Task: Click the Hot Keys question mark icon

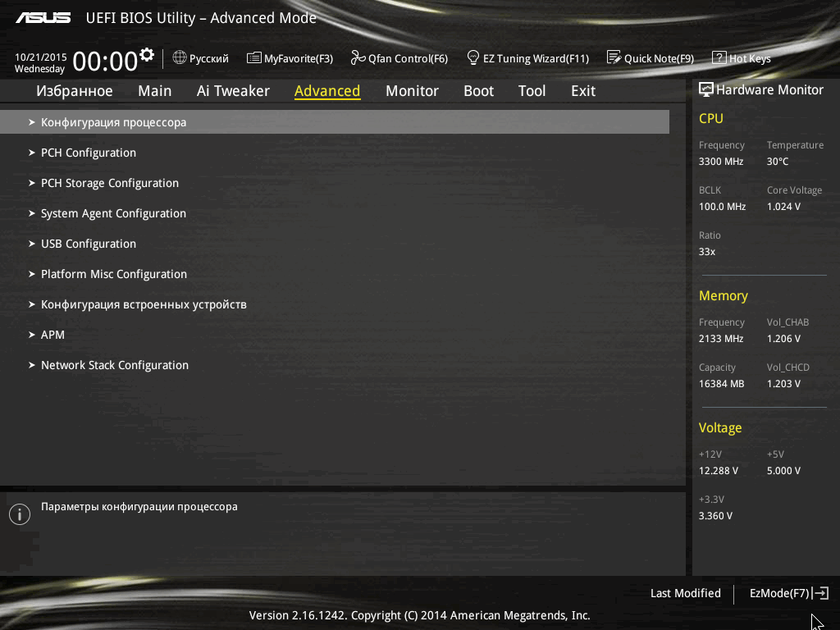Action: [x=719, y=58]
